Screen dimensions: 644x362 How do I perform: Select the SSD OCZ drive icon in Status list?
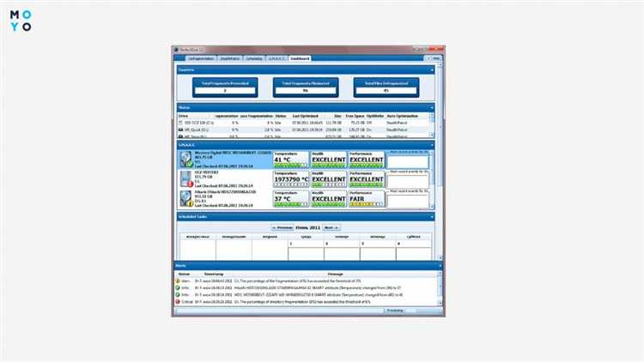tap(180, 123)
